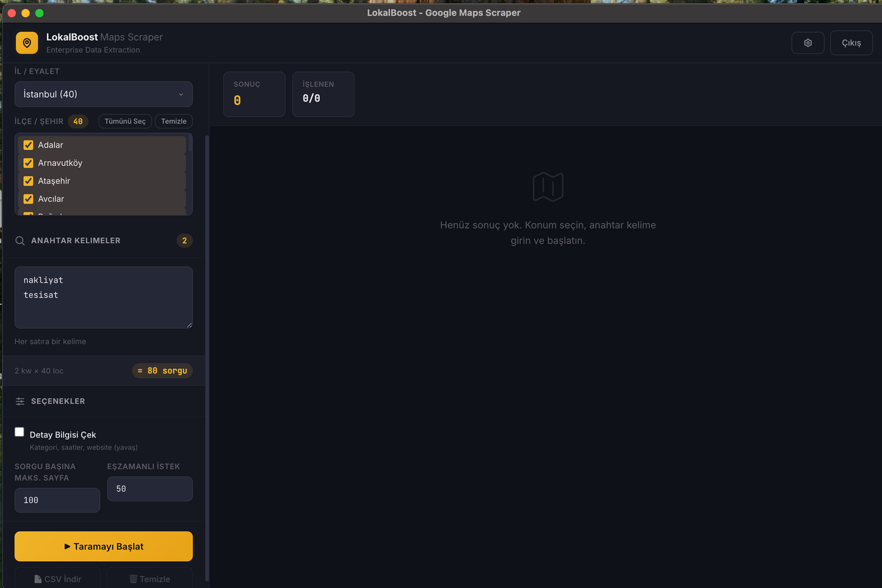The height and width of the screenshot is (588, 882).
Task: Open settings via the gear icon
Action: click(x=808, y=43)
